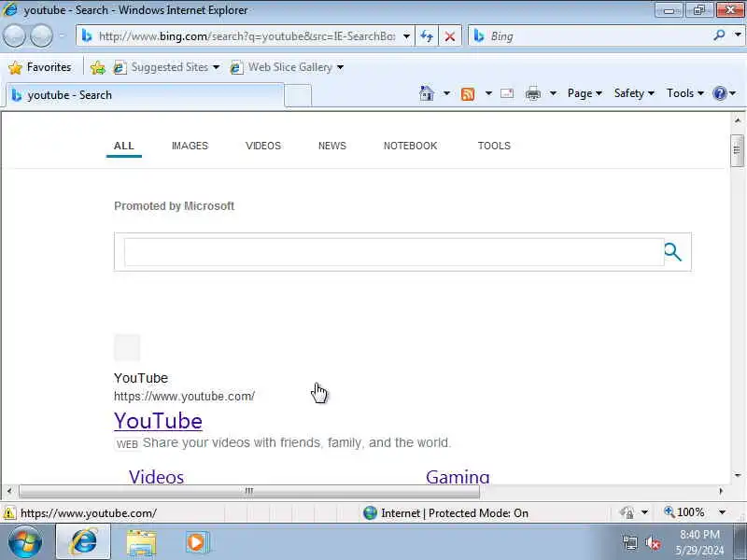Screen dimensions: 747x560
Task: Click the Read Mail envelope icon
Action: tap(507, 93)
